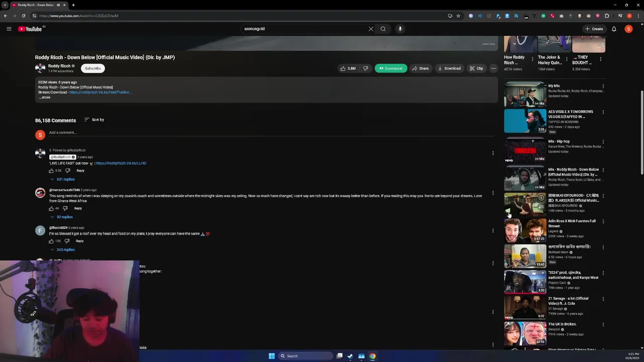The image size is (644, 362).
Task: Download the video
Action: pos(449,68)
